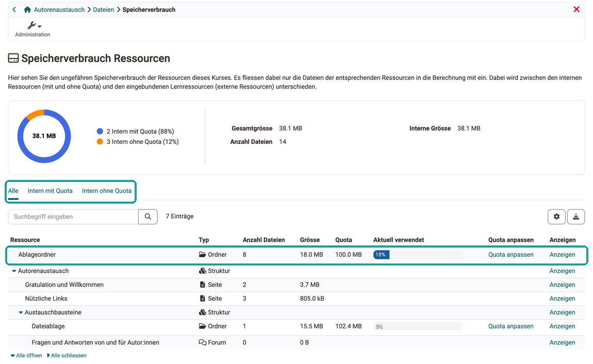The height and width of the screenshot is (364, 593).
Task: Click the back chevron in the breadcrumb
Action: pyautogui.click(x=14, y=9)
